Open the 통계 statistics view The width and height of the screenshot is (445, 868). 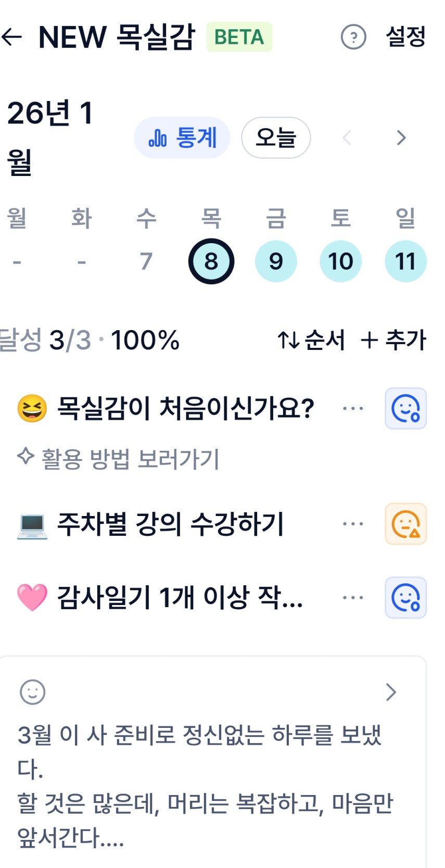(182, 138)
